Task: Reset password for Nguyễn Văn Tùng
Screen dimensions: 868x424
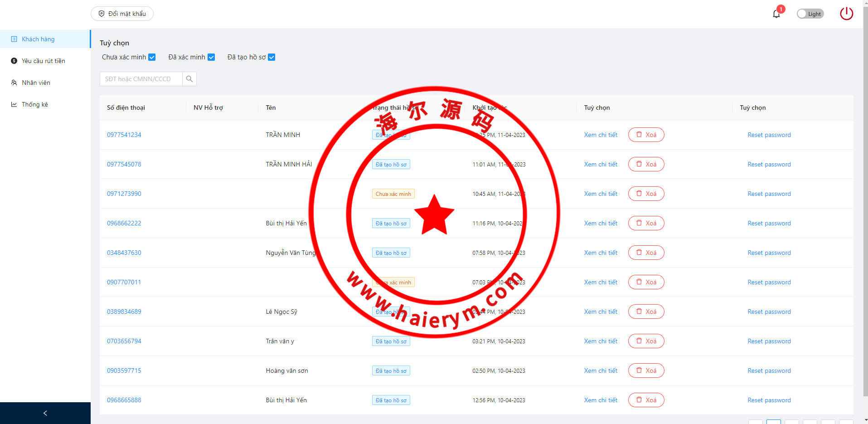Action: point(769,253)
